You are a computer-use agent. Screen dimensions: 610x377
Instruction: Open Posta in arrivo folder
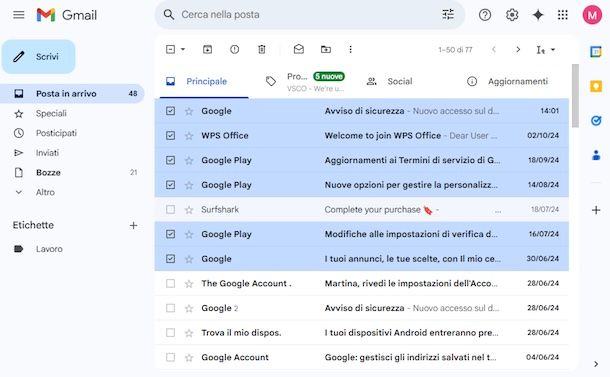(72, 94)
